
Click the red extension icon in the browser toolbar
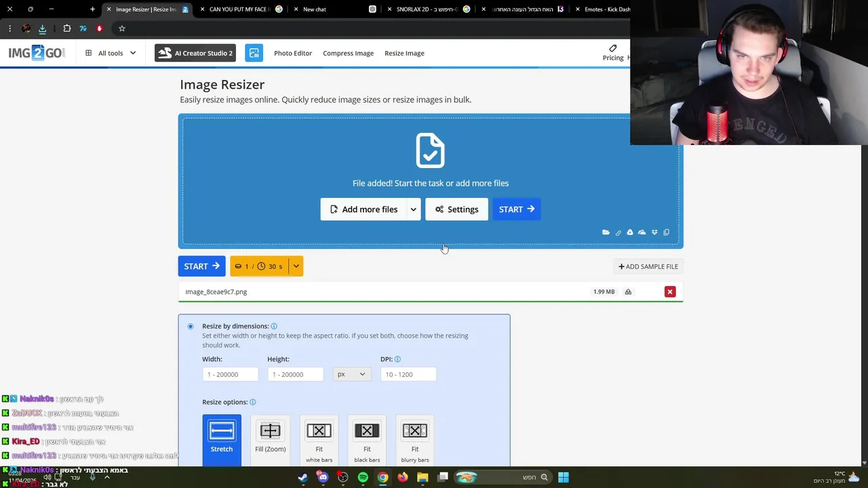coord(100,28)
